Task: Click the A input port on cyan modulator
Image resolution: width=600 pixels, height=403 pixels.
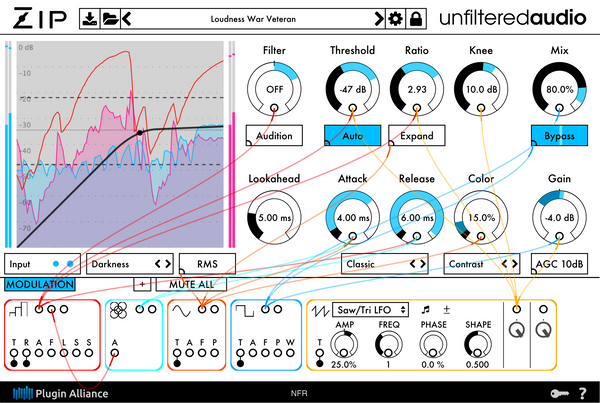Action: click(114, 353)
